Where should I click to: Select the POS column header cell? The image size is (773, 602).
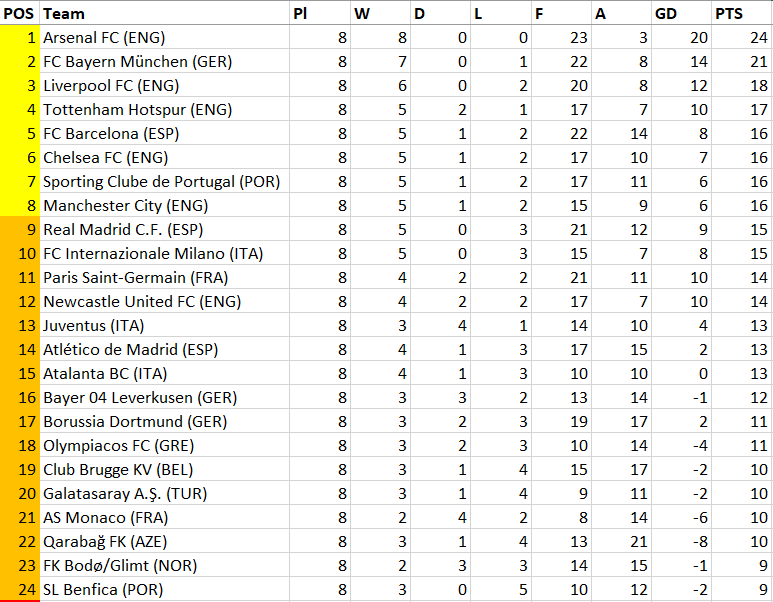click(x=20, y=13)
